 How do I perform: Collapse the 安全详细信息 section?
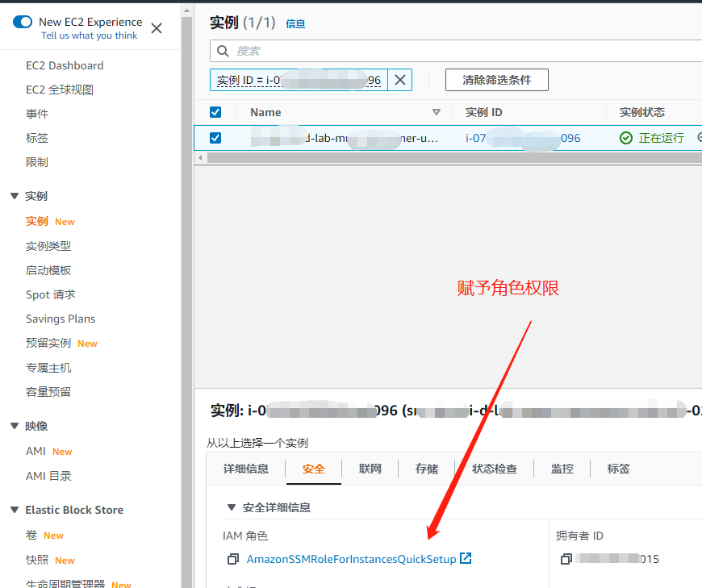click(231, 507)
